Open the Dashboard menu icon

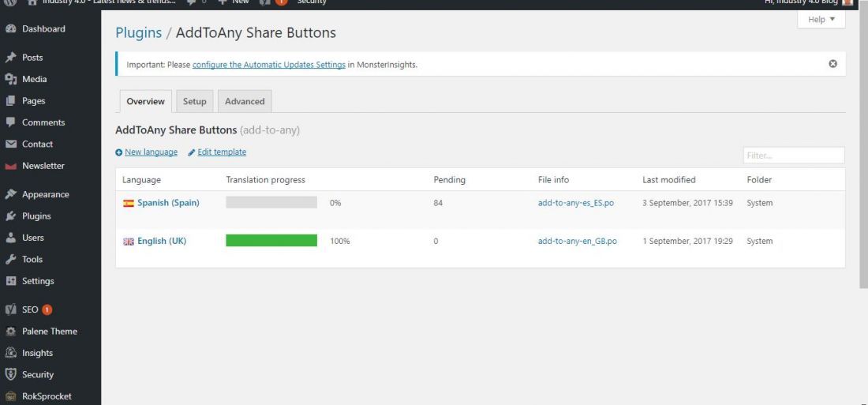tap(10, 28)
